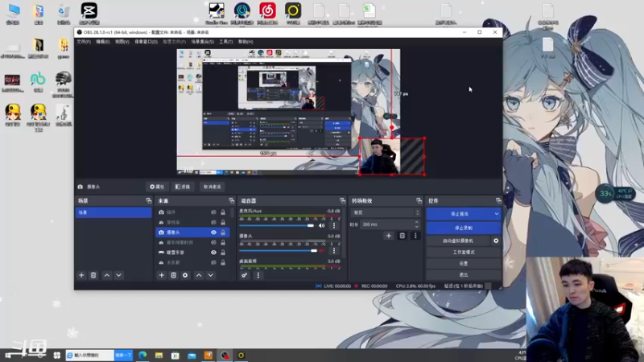The image size is (644, 362).
Task: Open transition properties three-dots icon
Action: [415, 236]
